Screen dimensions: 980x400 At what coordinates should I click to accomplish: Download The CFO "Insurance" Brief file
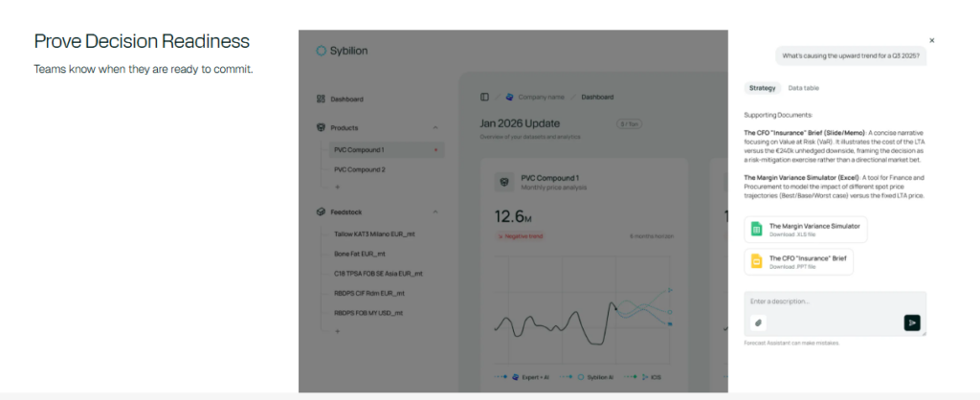point(810,262)
